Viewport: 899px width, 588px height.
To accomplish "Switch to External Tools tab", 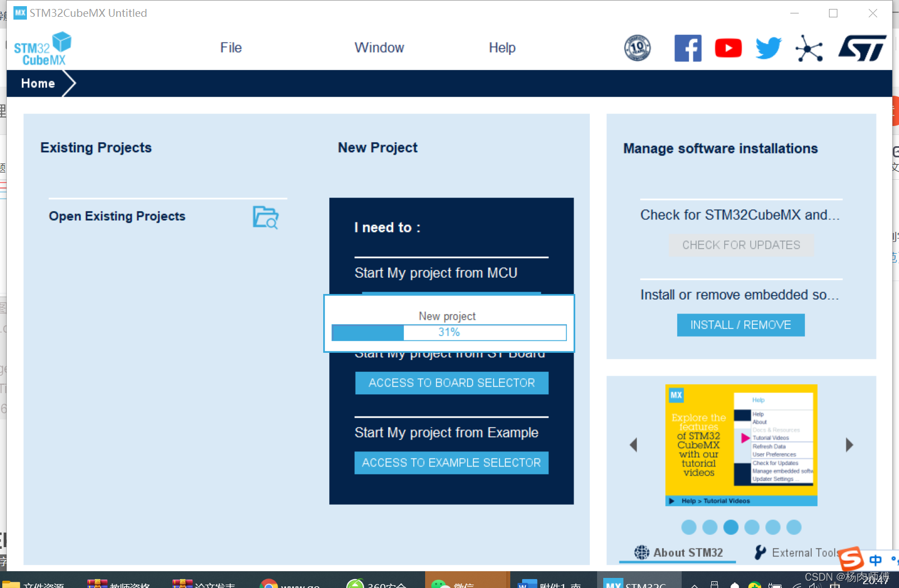I will click(796, 553).
